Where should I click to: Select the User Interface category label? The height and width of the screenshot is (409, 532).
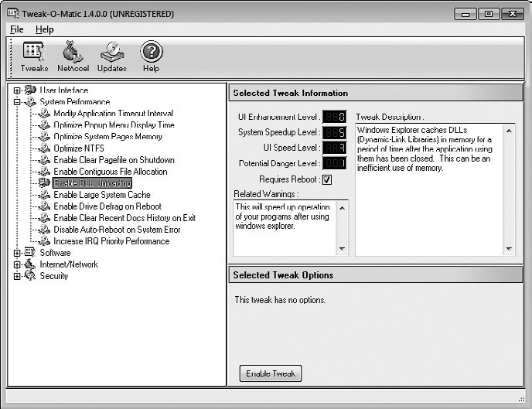click(x=63, y=90)
